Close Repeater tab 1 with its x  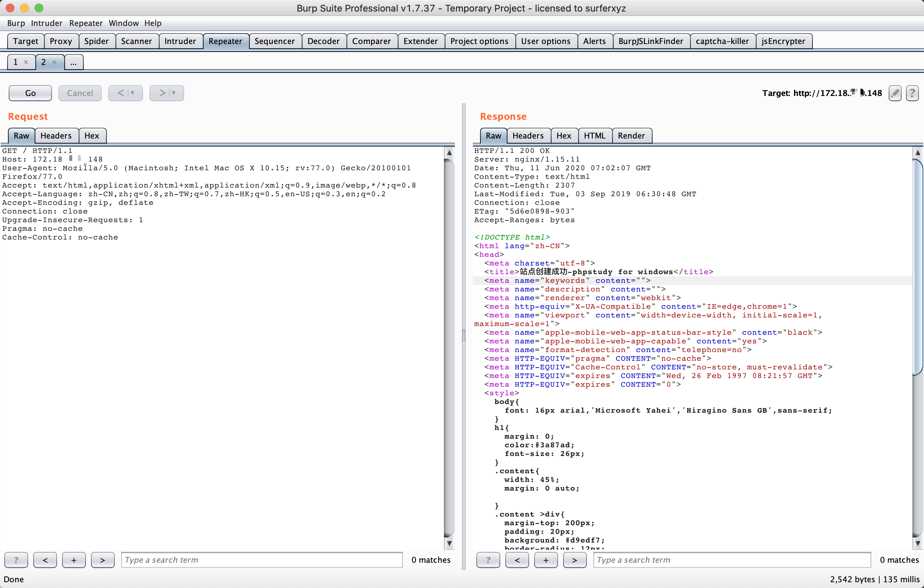(x=26, y=62)
